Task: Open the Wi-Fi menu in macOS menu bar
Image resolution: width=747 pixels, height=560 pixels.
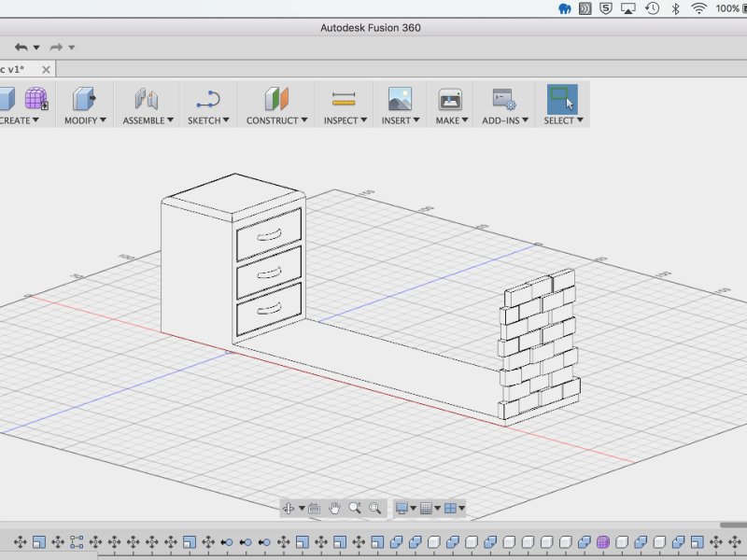Action: click(698, 8)
